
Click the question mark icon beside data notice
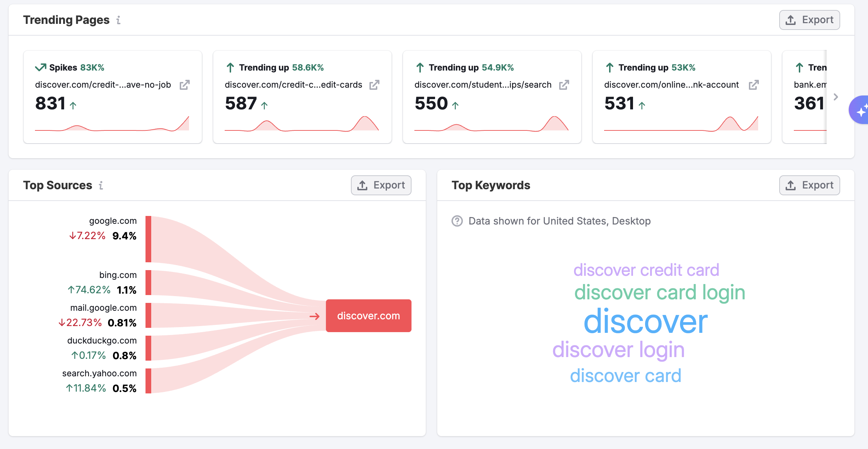click(457, 221)
